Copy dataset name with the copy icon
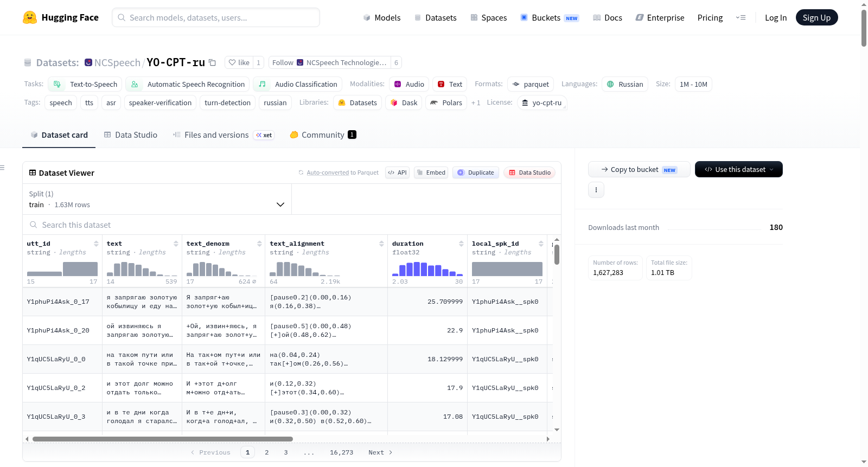The height and width of the screenshot is (467, 868). point(213,62)
